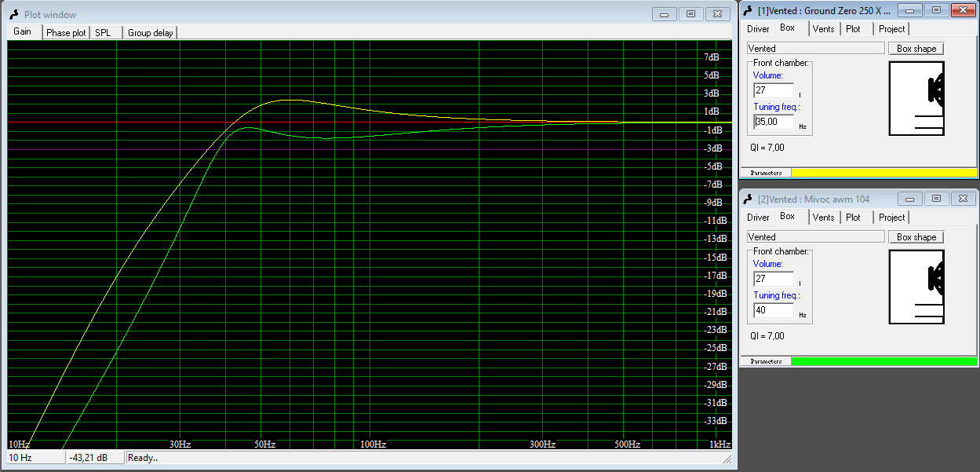Click the 50Hz axis label
The height and width of the screenshot is (472, 980).
264,445
